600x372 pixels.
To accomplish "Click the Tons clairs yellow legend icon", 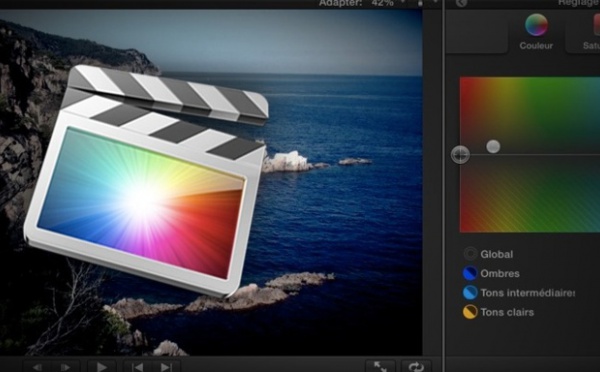I will (470, 312).
